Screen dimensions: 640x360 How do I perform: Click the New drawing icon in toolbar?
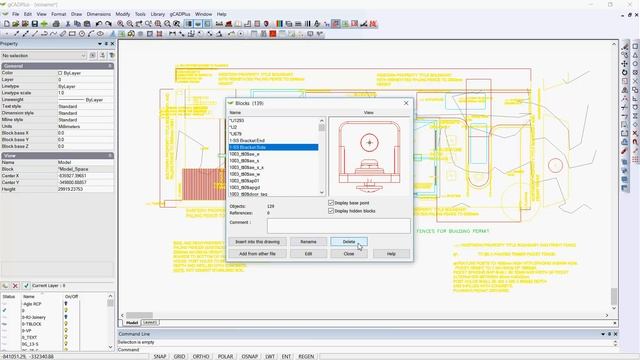coord(7,24)
